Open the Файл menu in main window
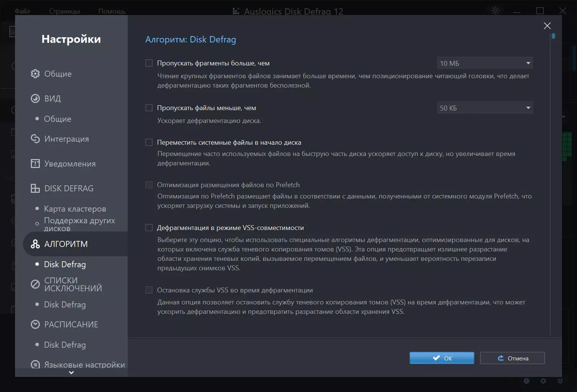Image resolution: width=577 pixels, height=392 pixels. pos(22,11)
